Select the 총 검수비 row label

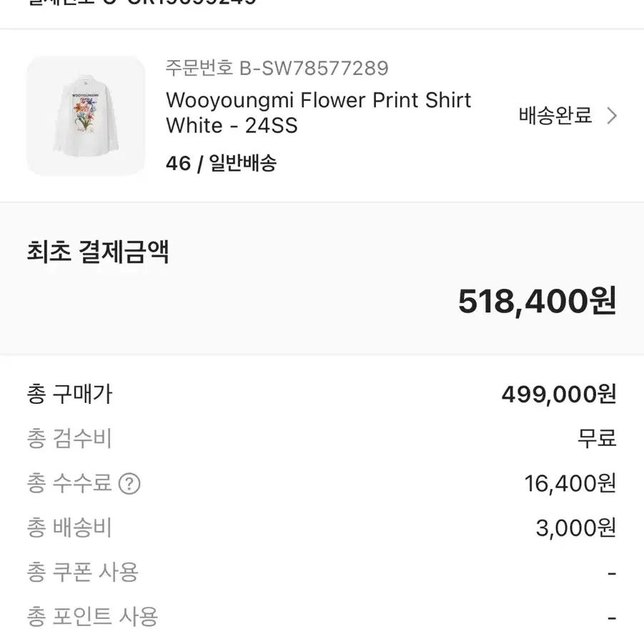pos(69,438)
